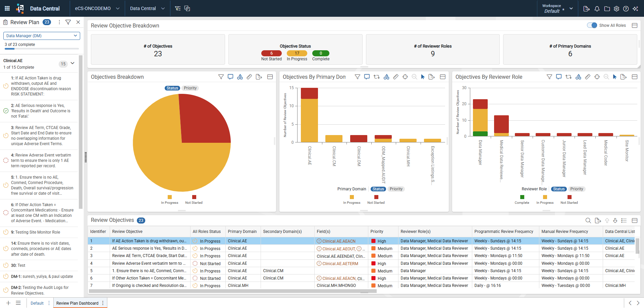This screenshot has width=644, height=308.
Task: Add comment on Objectives Breakdown chart
Action: coord(230,77)
